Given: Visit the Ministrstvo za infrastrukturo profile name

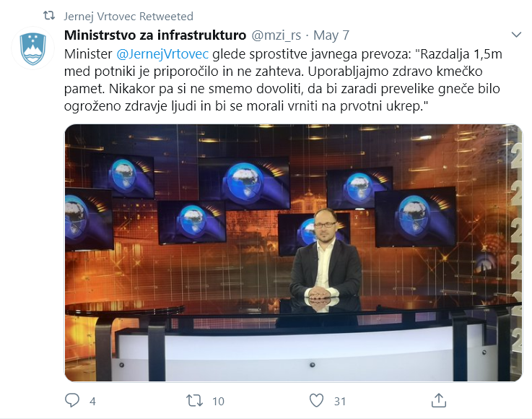Looking at the screenshot, I should click(x=155, y=35).
